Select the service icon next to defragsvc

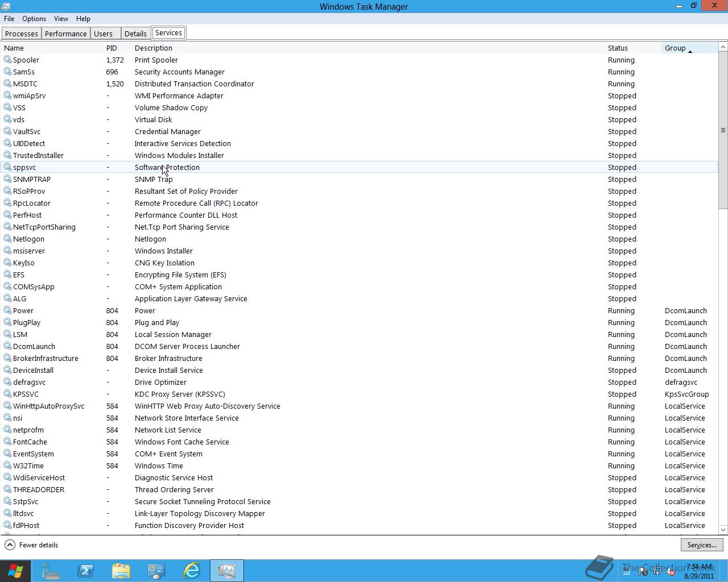(7, 382)
